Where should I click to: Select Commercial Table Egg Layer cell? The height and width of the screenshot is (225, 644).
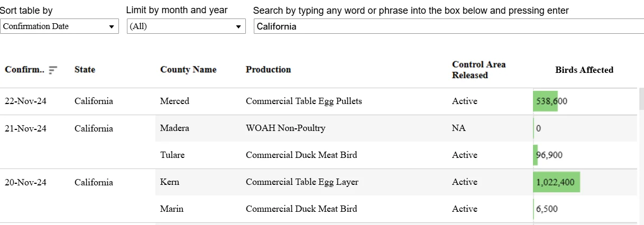pos(302,182)
